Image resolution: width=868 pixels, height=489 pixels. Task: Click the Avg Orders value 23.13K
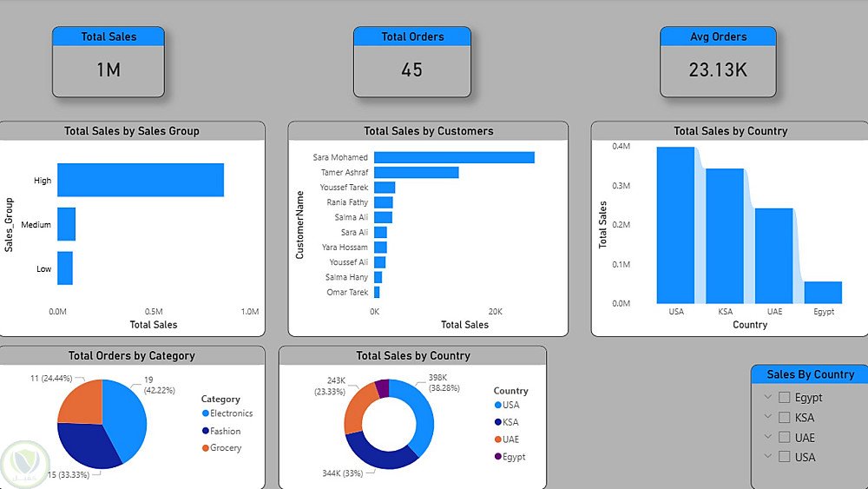point(718,69)
